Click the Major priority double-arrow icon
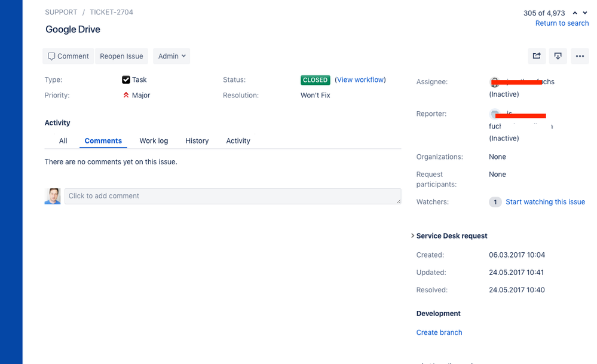This screenshot has height=364, width=597. [126, 95]
